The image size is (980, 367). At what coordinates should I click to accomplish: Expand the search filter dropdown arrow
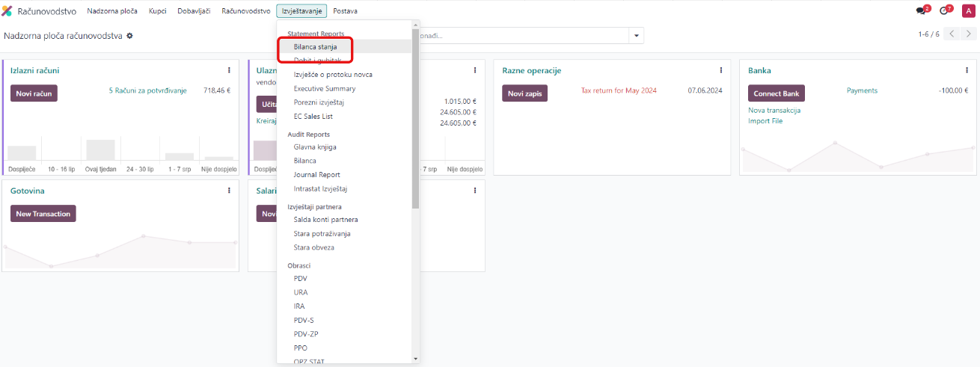click(636, 36)
